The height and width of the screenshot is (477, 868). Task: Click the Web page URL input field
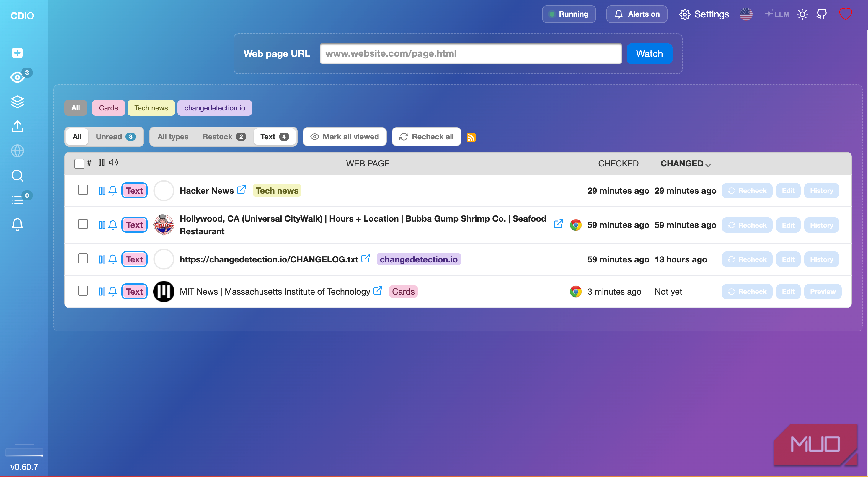pyautogui.click(x=470, y=54)
